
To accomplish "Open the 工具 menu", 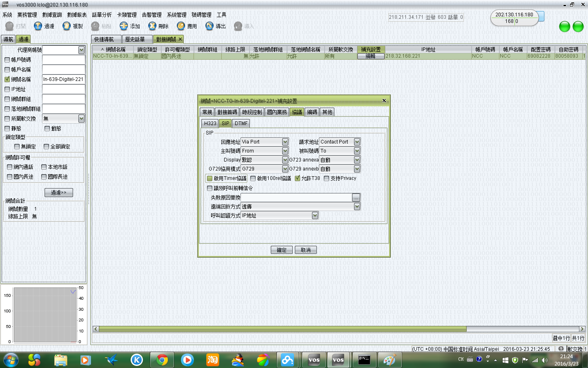I will [221, 15].
